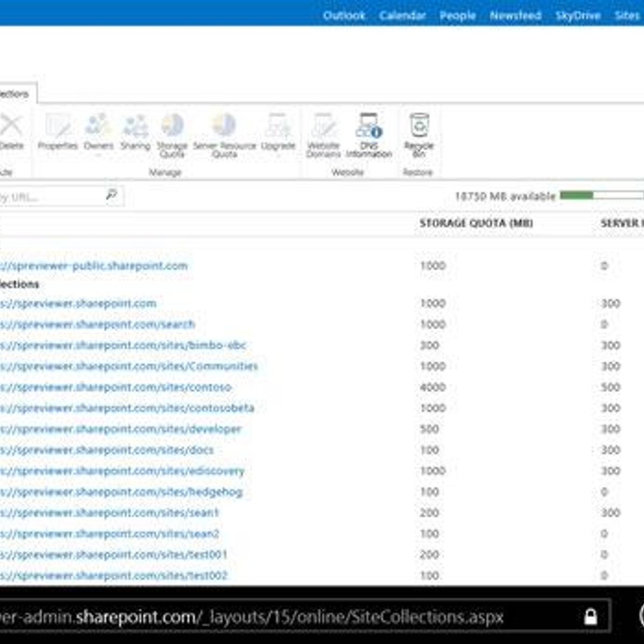Open Newsfeed in top navigation
This screenshot has height=644, width=644.
coord(515,16)
